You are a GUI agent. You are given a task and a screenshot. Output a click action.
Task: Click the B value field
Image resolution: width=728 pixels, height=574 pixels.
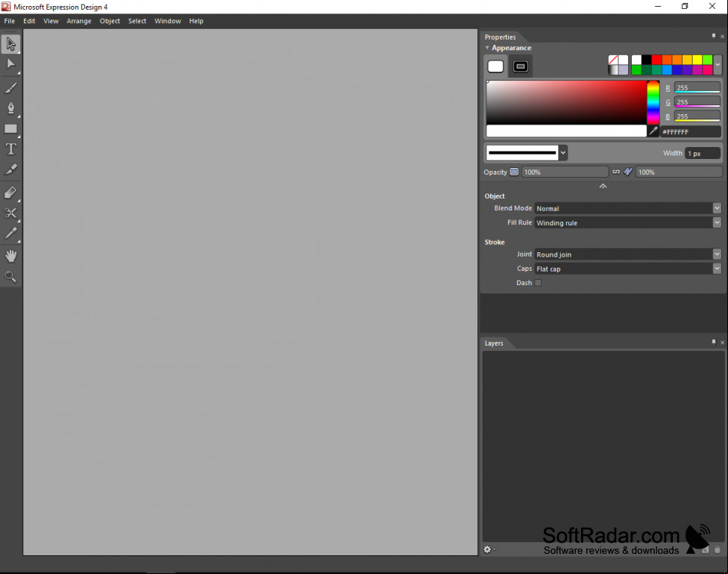coord(697,116)
